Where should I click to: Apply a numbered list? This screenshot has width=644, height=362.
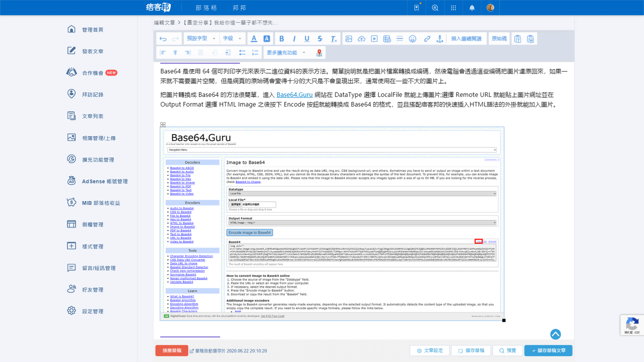pyautogui.click(x=255, y=52)
